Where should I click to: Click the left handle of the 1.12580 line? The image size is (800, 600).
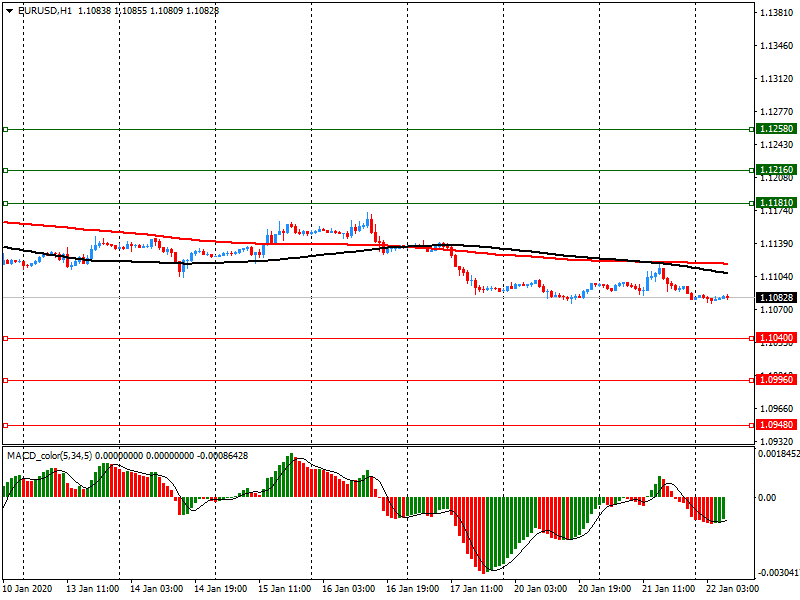coord(5,129)
